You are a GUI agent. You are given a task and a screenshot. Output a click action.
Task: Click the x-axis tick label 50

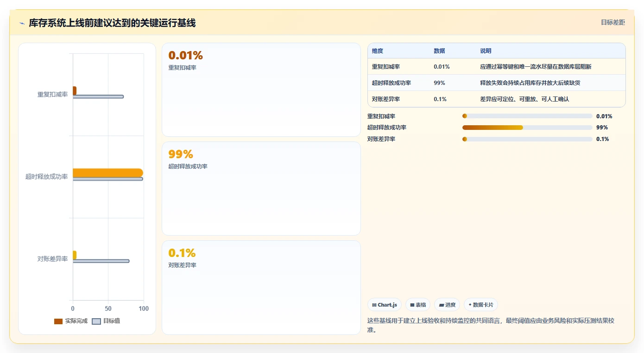coord(108,309)
